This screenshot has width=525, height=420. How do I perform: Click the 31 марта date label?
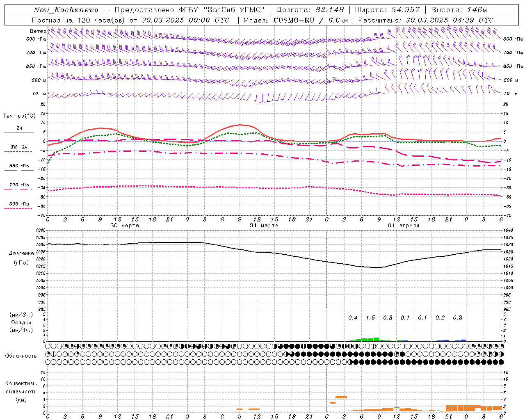click(264, 226)
